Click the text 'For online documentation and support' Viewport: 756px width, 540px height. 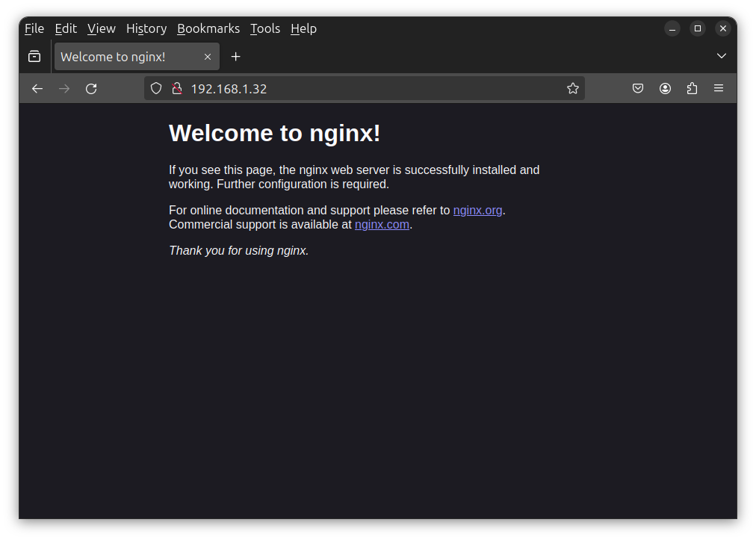coord(270,210)
